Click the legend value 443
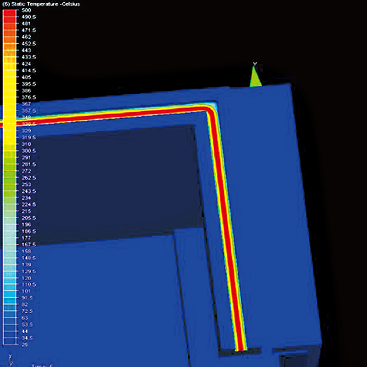 (x=26, y=50)
